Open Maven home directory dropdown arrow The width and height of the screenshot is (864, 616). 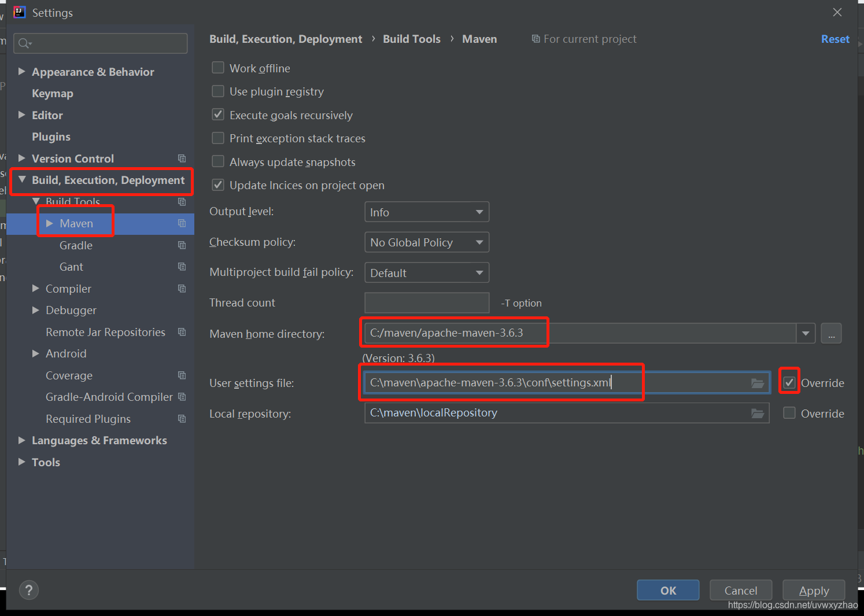point(806,333)
